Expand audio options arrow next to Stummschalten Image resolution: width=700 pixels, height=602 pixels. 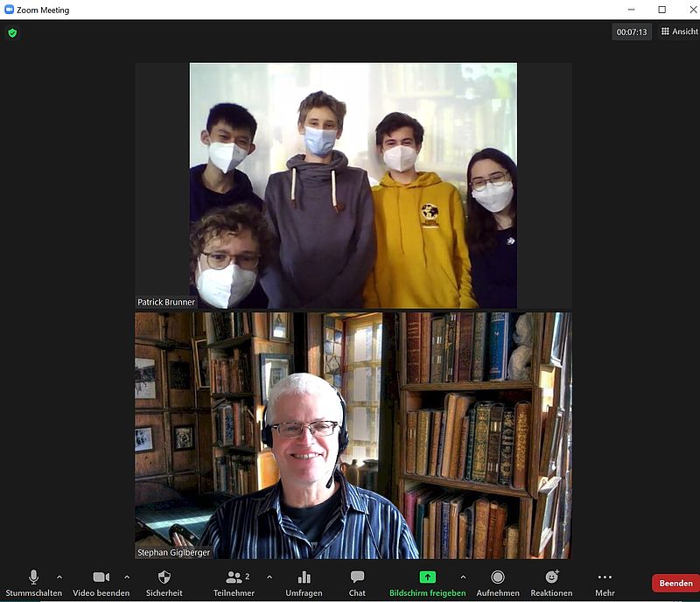59,577
